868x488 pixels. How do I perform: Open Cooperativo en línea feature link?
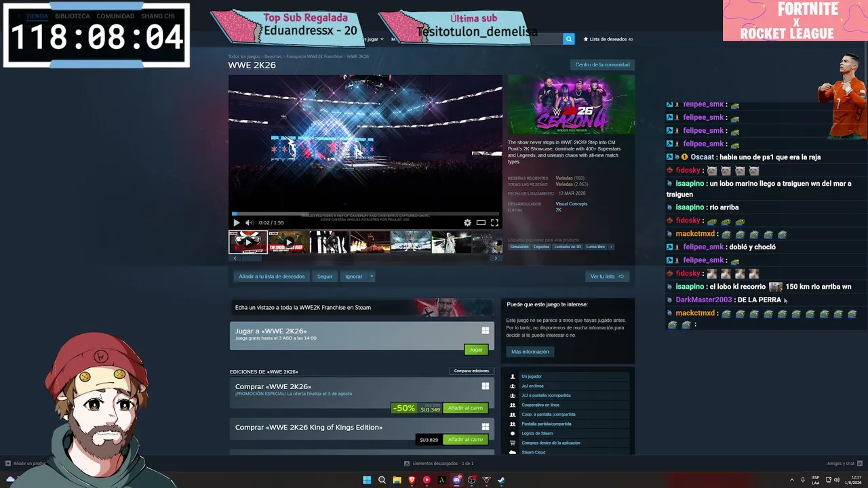click(x=540, y=405)
